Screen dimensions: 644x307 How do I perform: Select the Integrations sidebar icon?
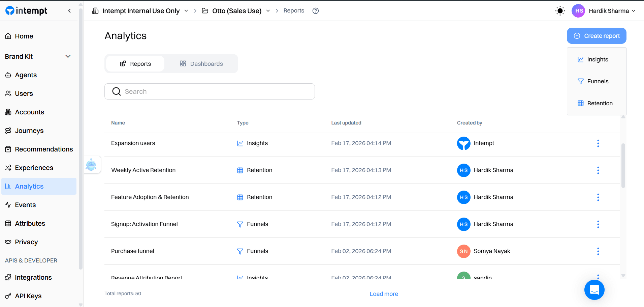coord(8,277)
